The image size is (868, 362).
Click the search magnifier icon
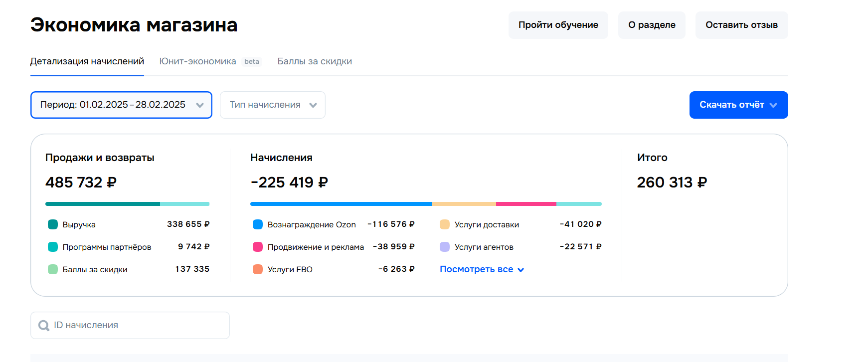click(44, 326)
